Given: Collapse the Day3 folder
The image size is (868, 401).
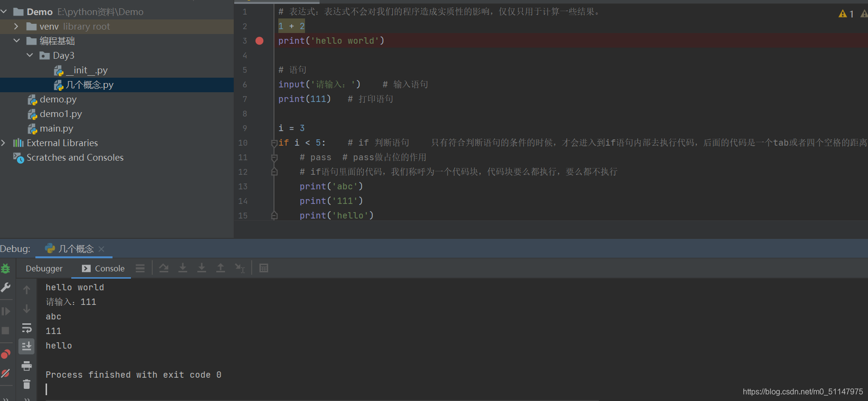Looking at the screenshot, I should tap(30, 55).
